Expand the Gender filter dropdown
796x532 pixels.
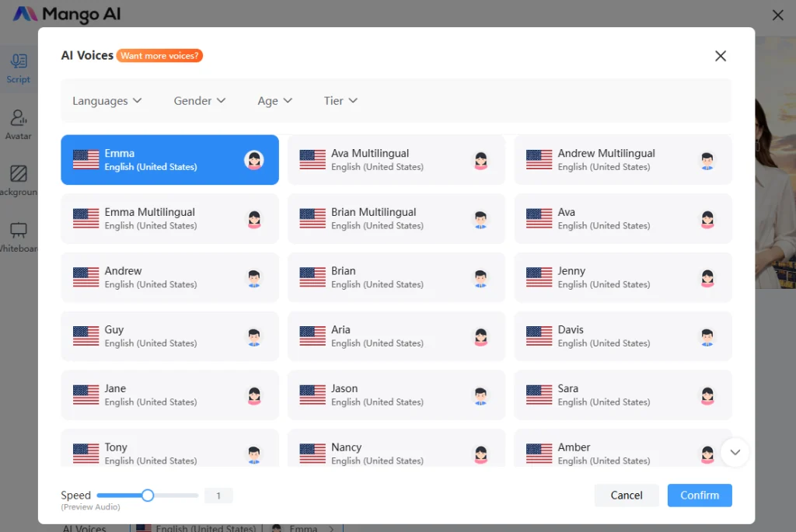tap(200, 101)
